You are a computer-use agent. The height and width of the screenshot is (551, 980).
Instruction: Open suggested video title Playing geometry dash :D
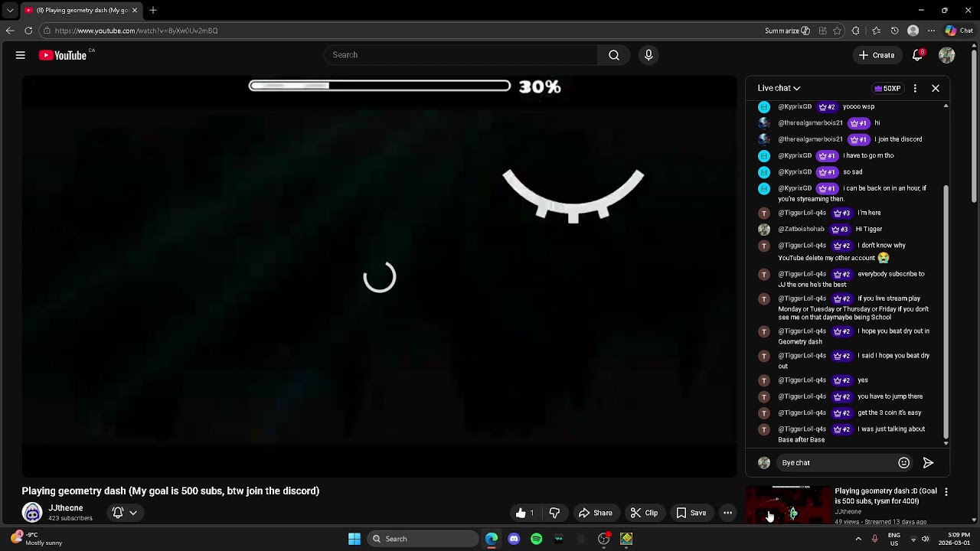(886, 496)
